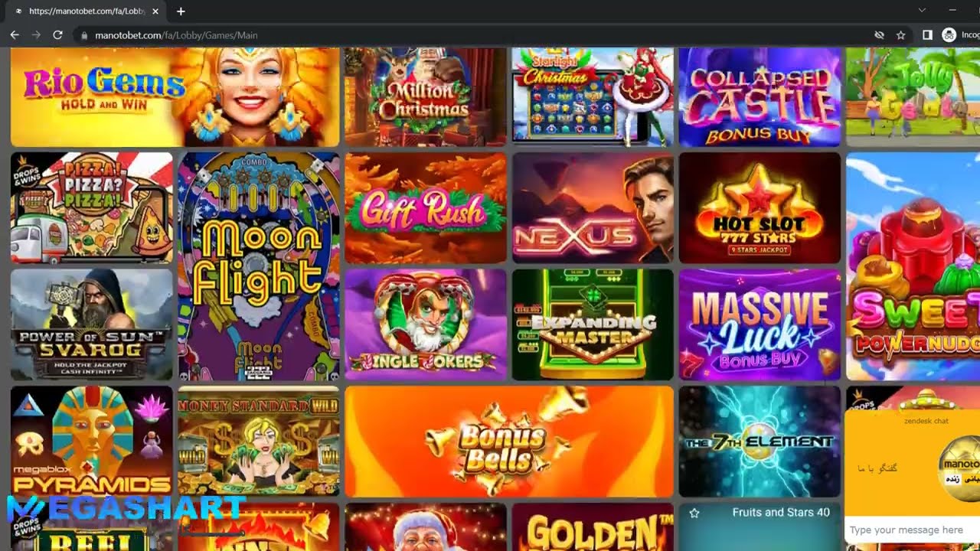
Task: Expand the tab search dropdown chevron
Action: pos(922,11)
